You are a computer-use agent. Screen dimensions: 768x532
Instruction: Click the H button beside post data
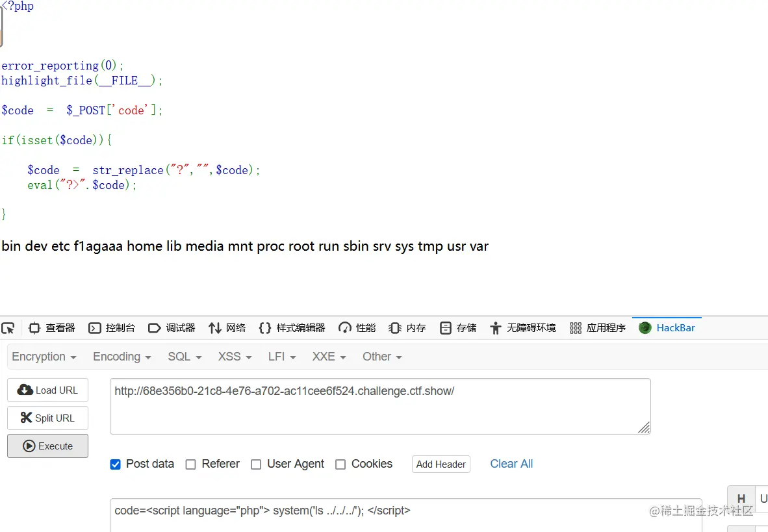(741, 499)
